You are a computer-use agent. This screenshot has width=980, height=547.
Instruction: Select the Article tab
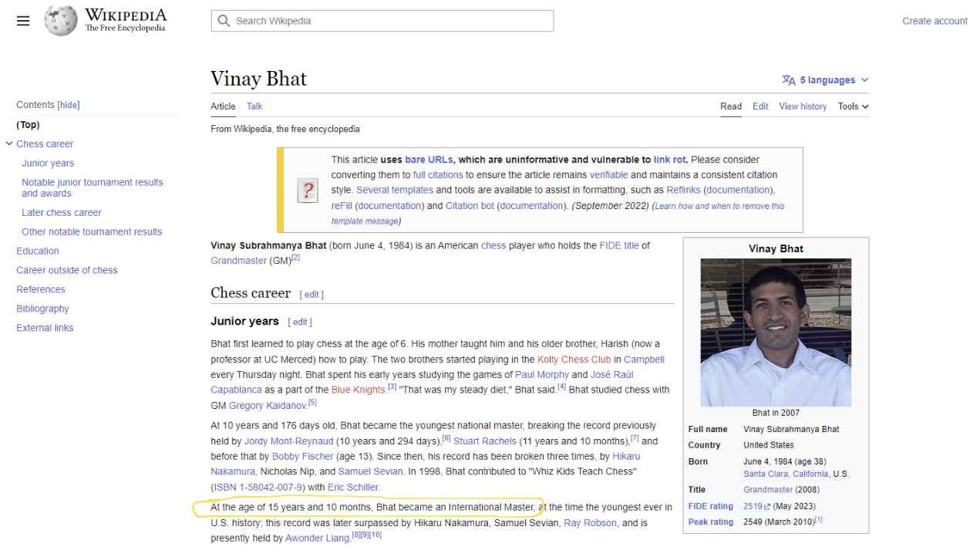pyautogui.click(x=223, y=106)
